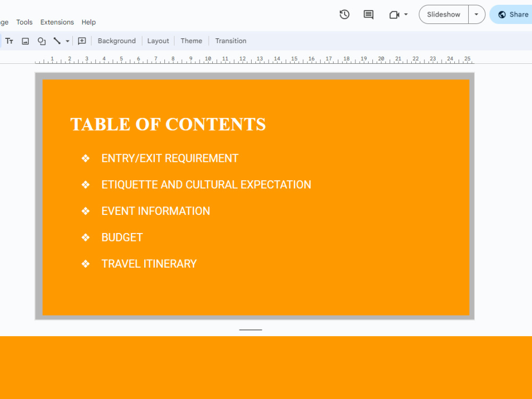Click the TRAVEL ITINERARY bullet text
The width and height of the screenshot is (532, 399).
(x=149, y=264)
